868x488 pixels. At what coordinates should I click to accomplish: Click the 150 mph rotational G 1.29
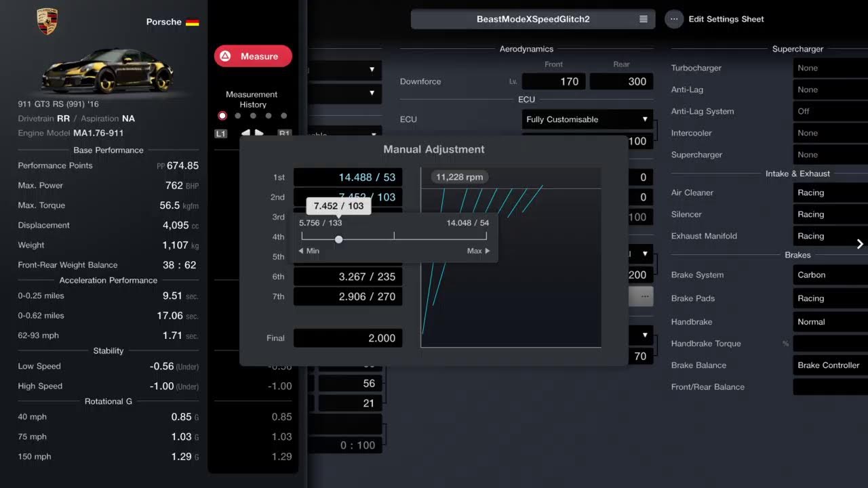click(x=184, y=457)
